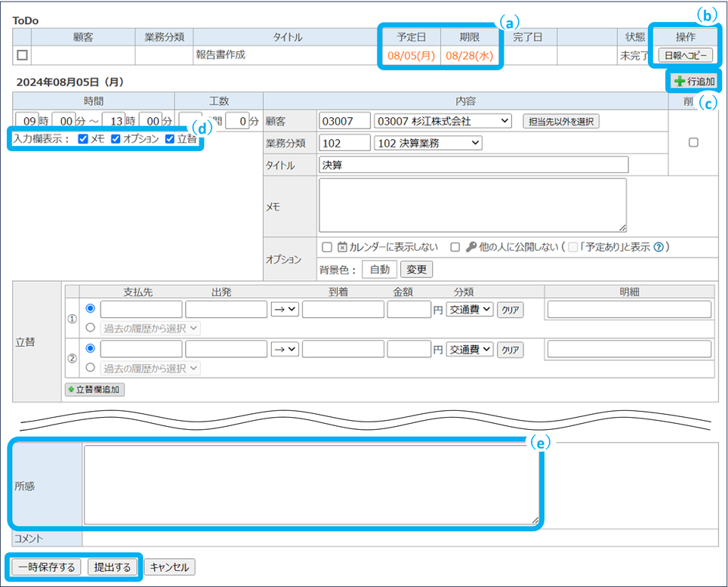Check the 報告書作成 ToDo row checkbox

point(22,55)
